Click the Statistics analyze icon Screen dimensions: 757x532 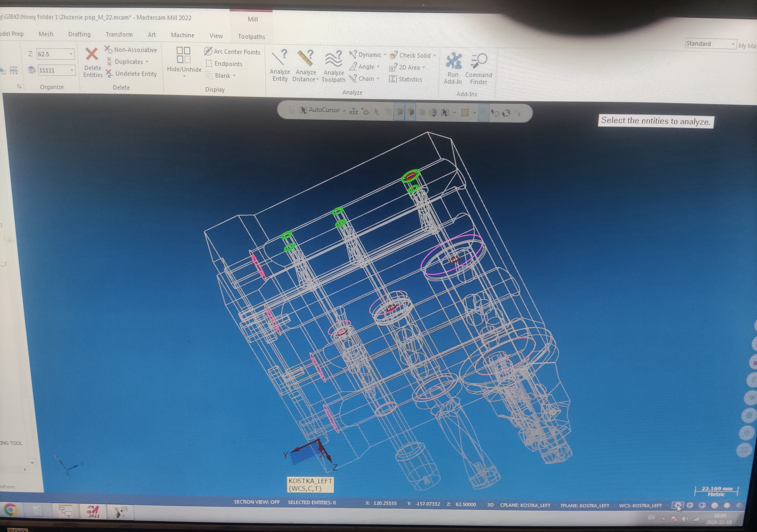coord(406,79)
